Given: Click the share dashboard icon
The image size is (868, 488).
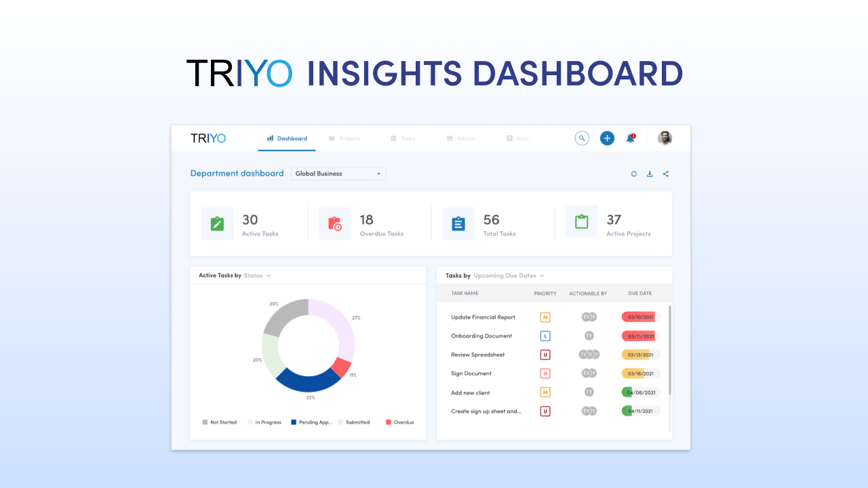Looking at the screenshot, I should [x=666, y=174].
